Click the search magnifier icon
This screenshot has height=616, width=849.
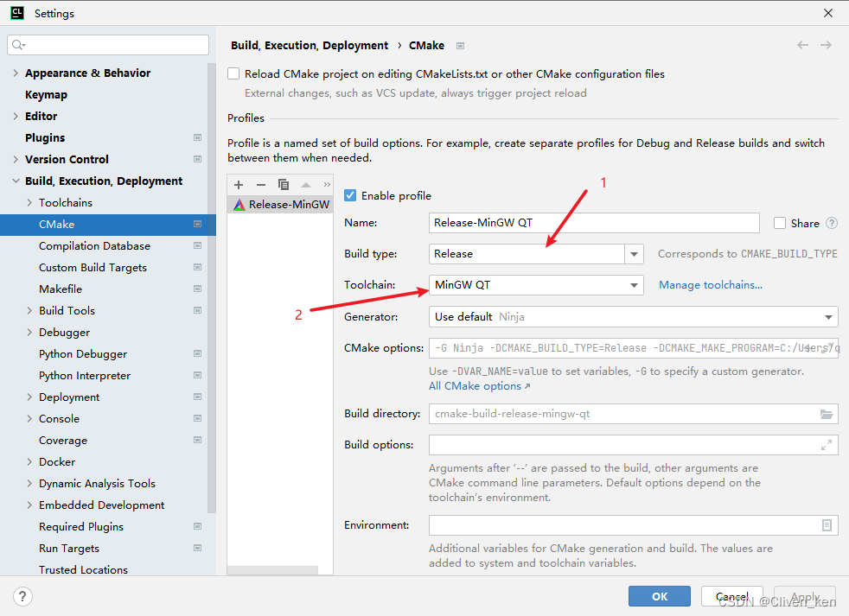coord(18,45)
